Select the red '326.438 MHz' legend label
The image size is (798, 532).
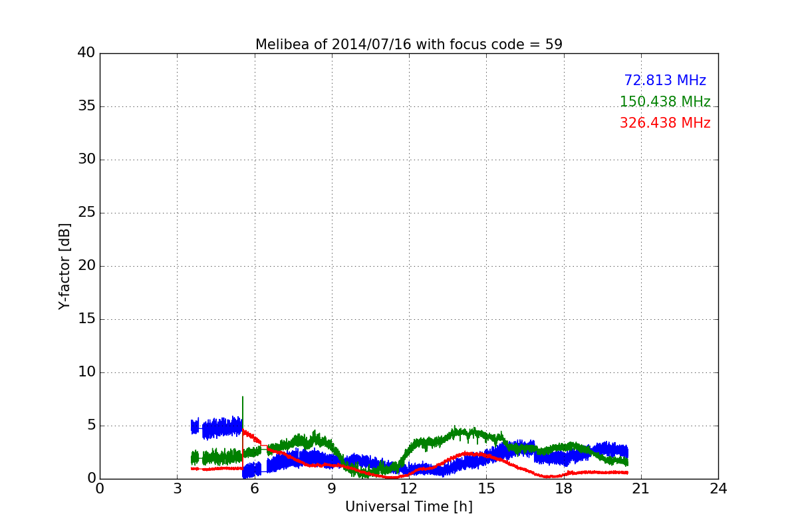coord(665,123)
